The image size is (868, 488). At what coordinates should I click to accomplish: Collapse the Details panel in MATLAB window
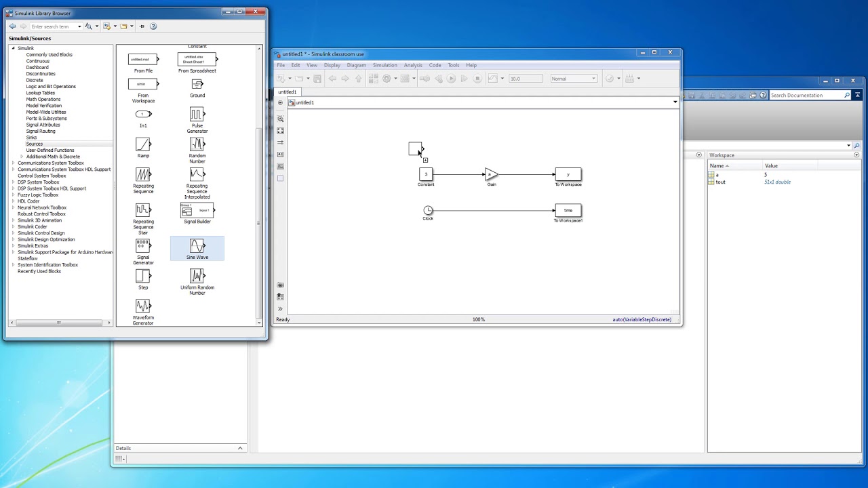239,448
